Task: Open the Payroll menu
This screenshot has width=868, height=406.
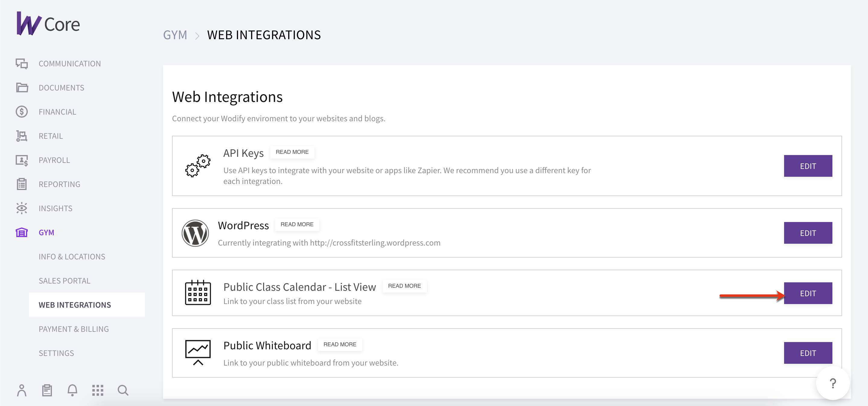Action: [x=54, y=160]
